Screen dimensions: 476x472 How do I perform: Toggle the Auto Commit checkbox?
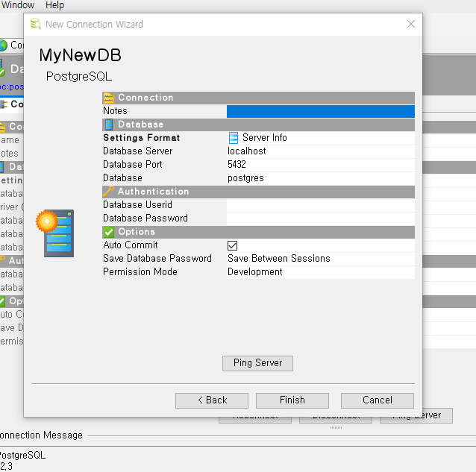[232, 245]
